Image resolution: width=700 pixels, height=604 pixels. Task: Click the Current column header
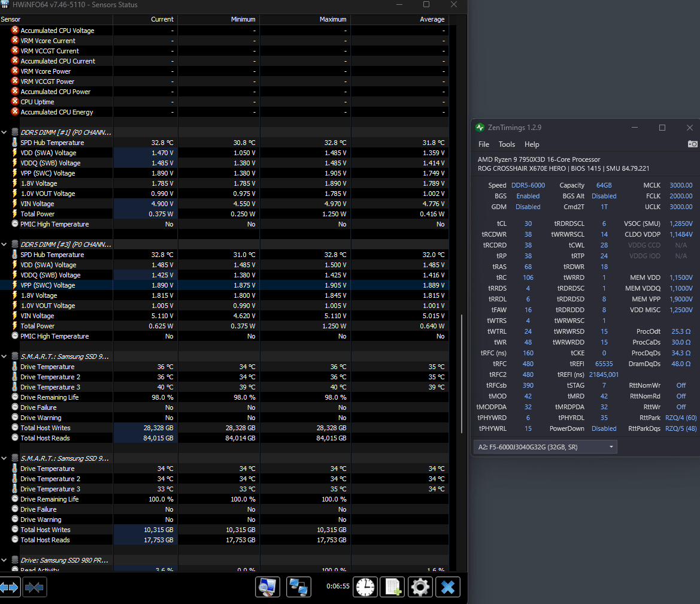point(145,19)
